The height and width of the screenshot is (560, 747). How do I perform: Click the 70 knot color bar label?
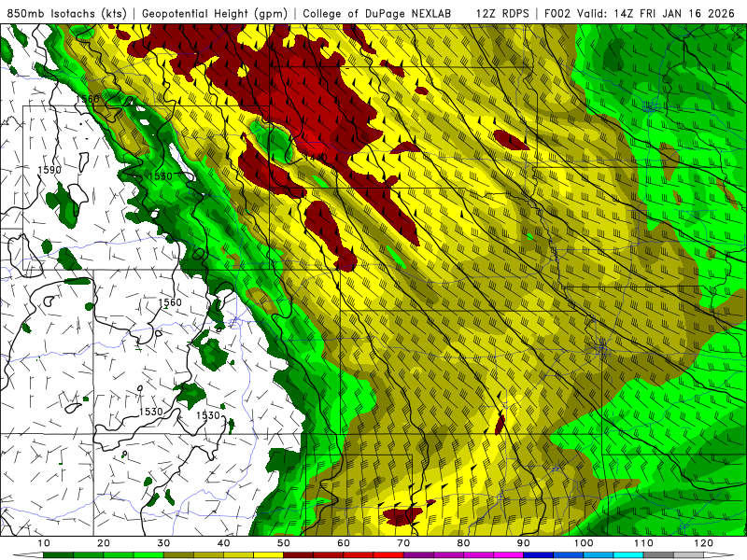pyautogui.click(x=403, y=543)
